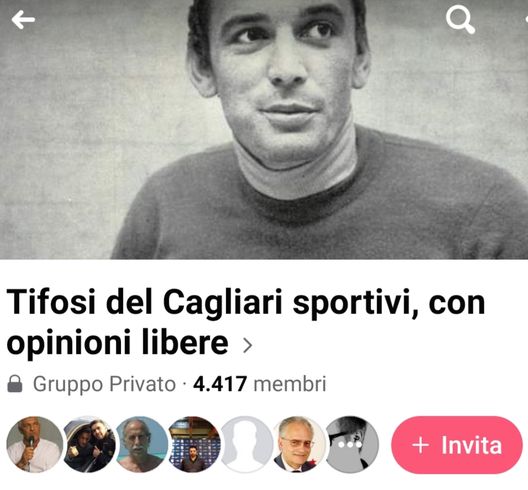528x490 pixels.
Task: Tap the pink Invita button
Action: (x=457, y=445)
